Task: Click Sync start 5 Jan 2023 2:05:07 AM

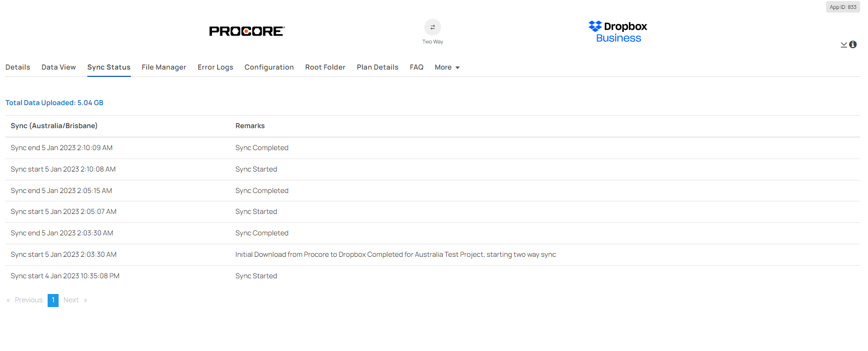Action: tap(64, 212)
